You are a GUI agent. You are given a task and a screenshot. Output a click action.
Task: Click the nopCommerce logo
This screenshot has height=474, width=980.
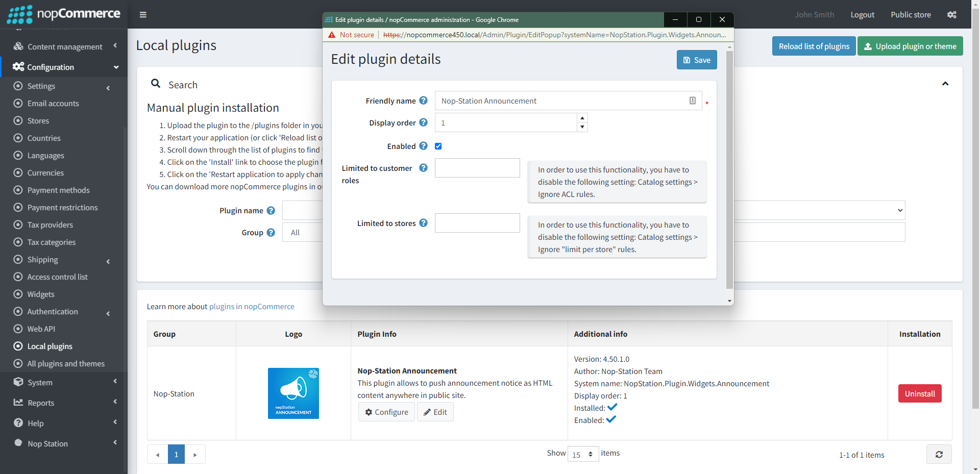click(x=63, y=14)
